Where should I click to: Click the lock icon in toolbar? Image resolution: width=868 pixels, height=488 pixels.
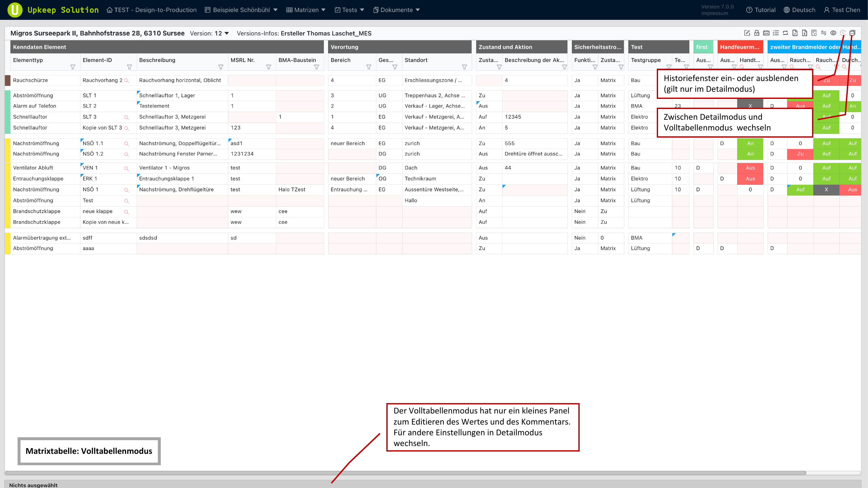(x=756, y=33)
